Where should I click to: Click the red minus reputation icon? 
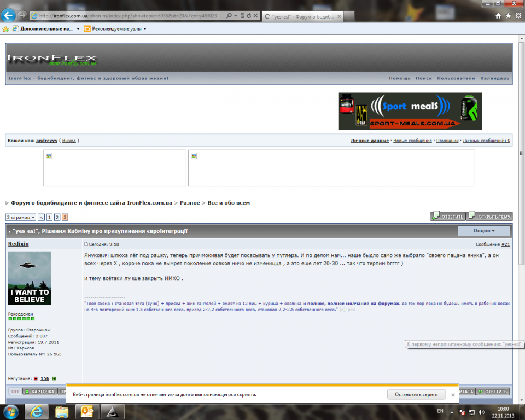36,378
